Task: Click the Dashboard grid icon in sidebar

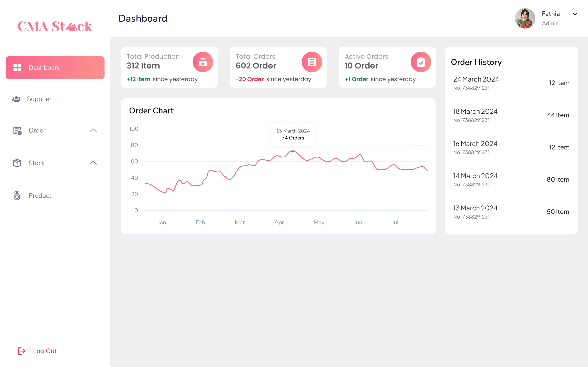Action: click(17, 68)
